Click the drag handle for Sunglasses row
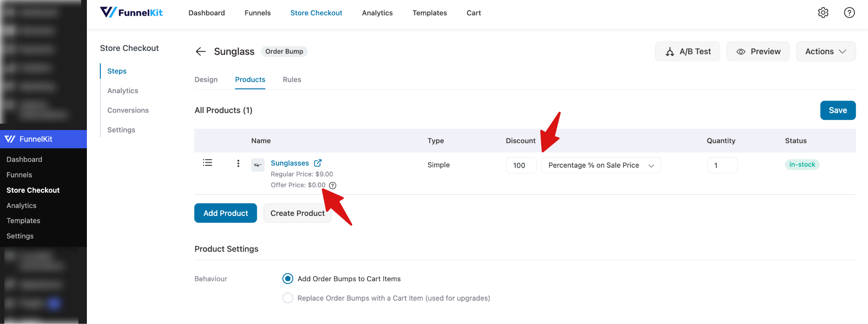Image resolution: width=868 pixels, height=324 pixels. click(207, 163)
